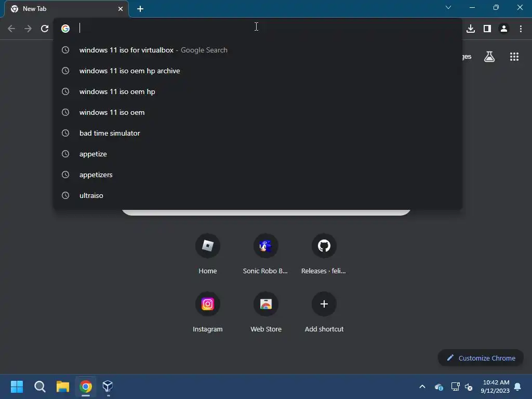Screen dimensions: 532x399
Task: Open the Chrome downloads icon
Action: [471, 29]
